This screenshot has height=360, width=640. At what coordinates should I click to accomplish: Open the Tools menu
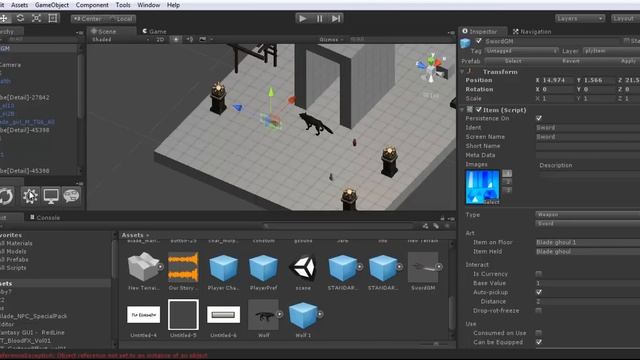pyautogui.click(x=123, y=5)
